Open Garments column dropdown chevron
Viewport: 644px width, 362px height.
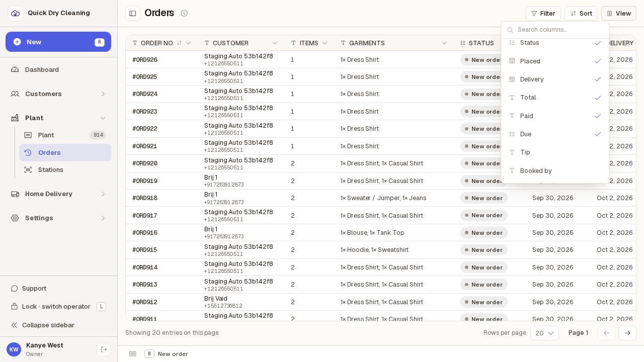coord(444,43)
